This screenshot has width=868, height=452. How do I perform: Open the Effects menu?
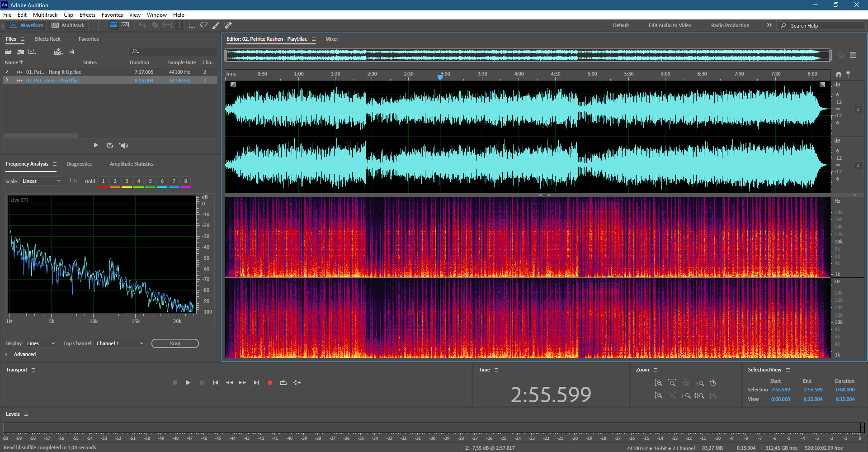[87, 15]
